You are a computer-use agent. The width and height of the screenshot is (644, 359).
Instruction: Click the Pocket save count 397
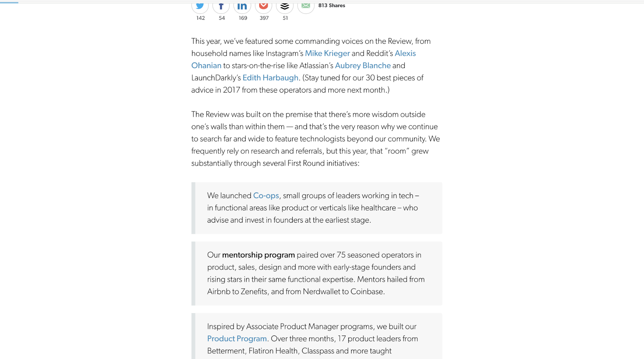click(x=264, y=18)
